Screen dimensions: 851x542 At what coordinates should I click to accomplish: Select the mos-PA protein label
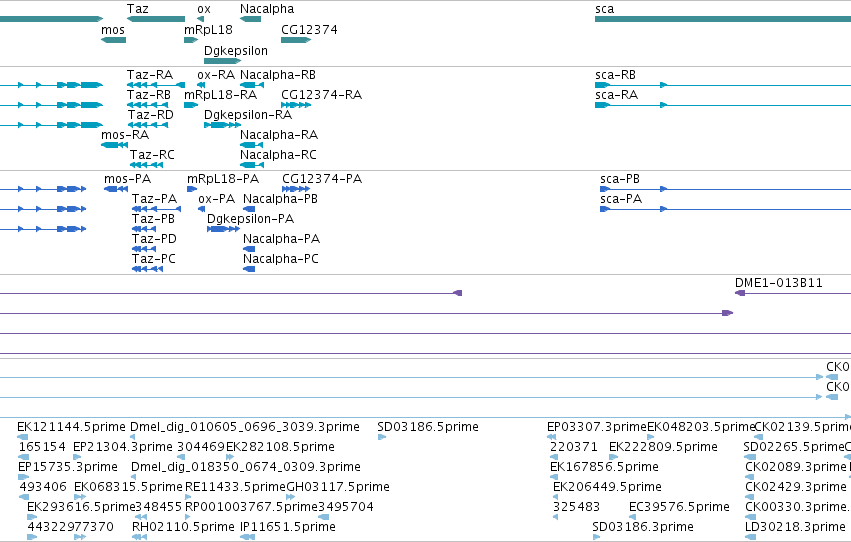[x=128, y=179]
